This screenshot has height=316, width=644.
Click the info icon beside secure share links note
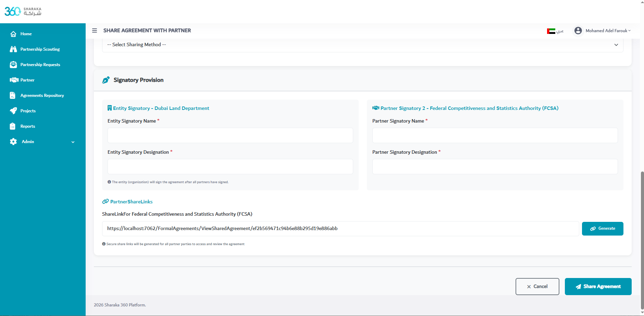click(104, 244)
